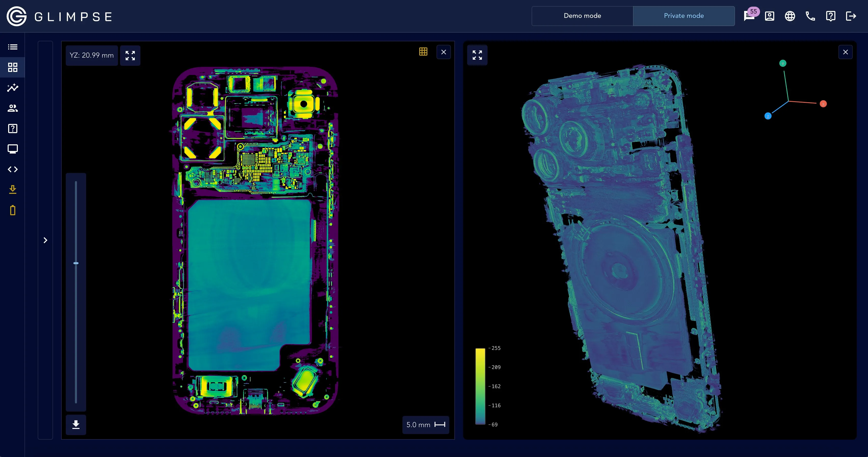Click the sidebar help question icon
This screenshot has height=457, width=868.
coord(12,129)
